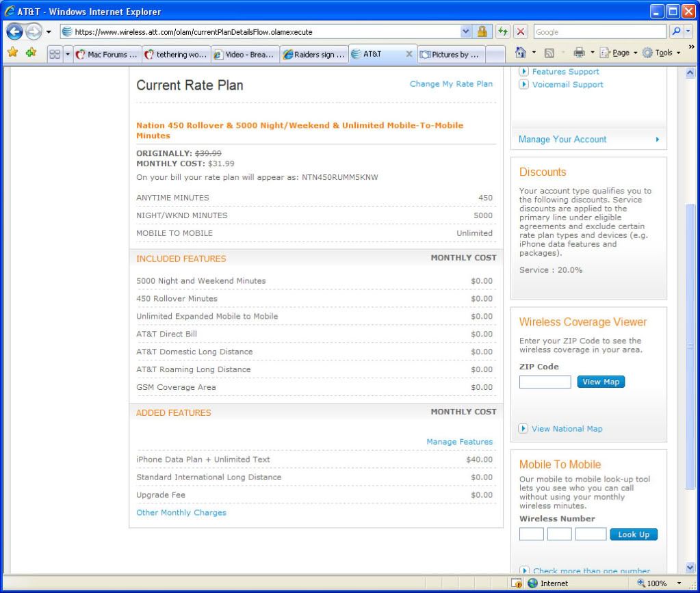Viewport: 700px width, 593px height.
Task: Open search provider options dropdown
Action: 688,31
